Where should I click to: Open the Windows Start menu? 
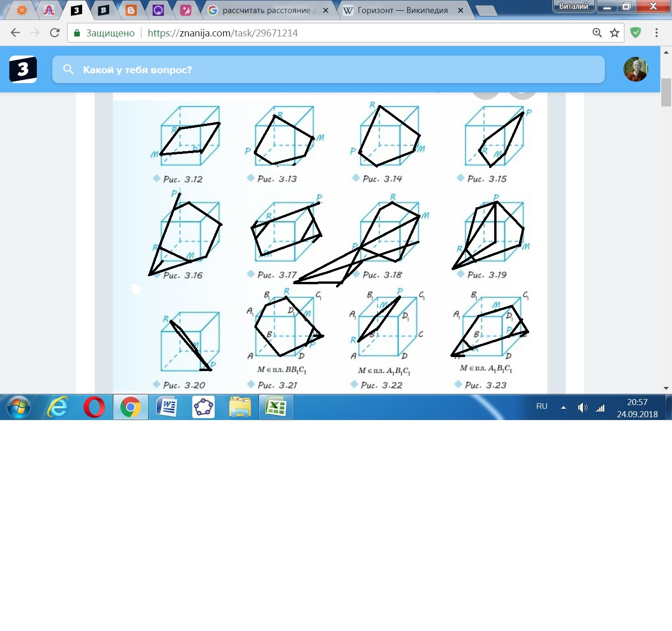19,407
